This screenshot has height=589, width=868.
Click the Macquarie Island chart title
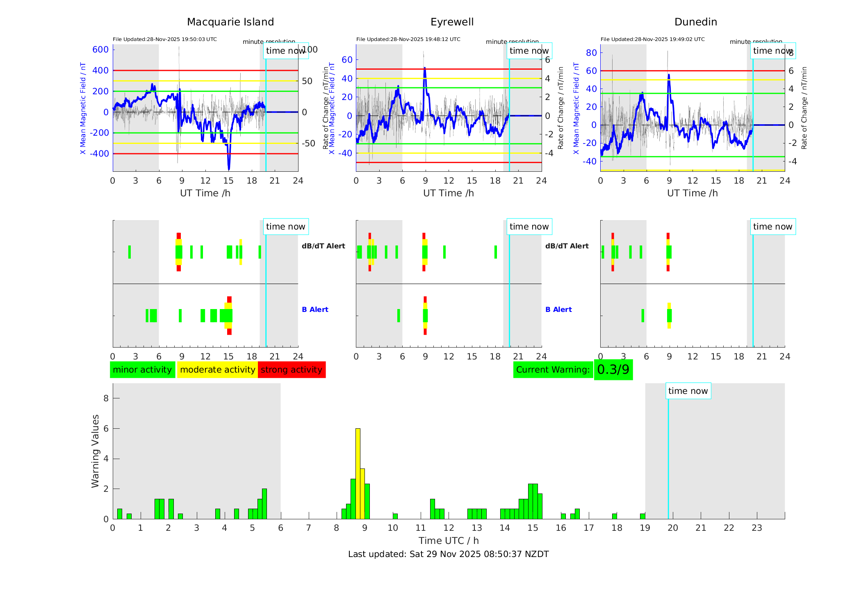coord(230,22)
